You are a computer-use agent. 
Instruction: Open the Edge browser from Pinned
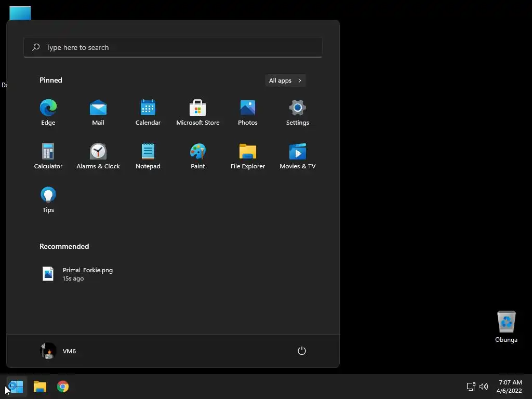pyautogui.click(x=48, y=113)
